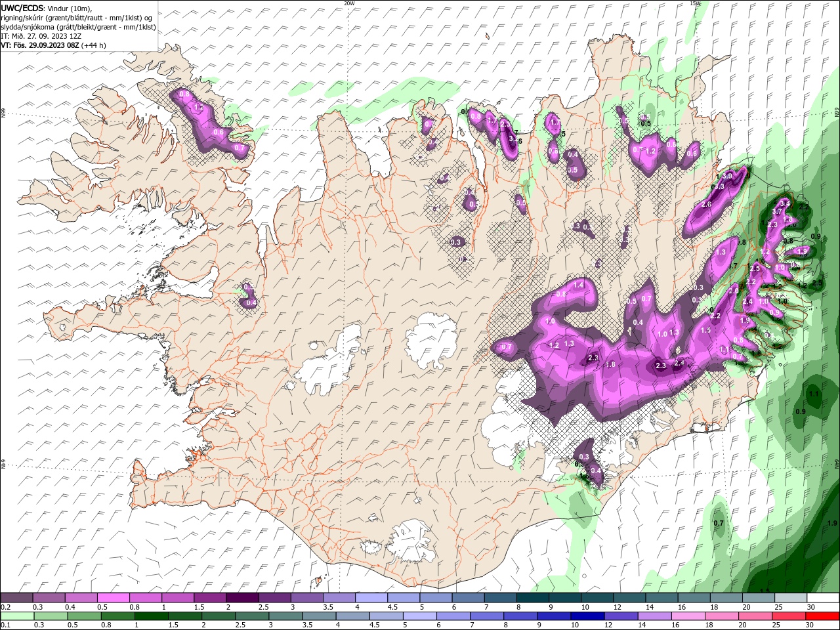Viewport: 840px width, 630px height.
Task: Select the 2.5 dark purple snow legend swatch
Action: click(x=274, y=598)
